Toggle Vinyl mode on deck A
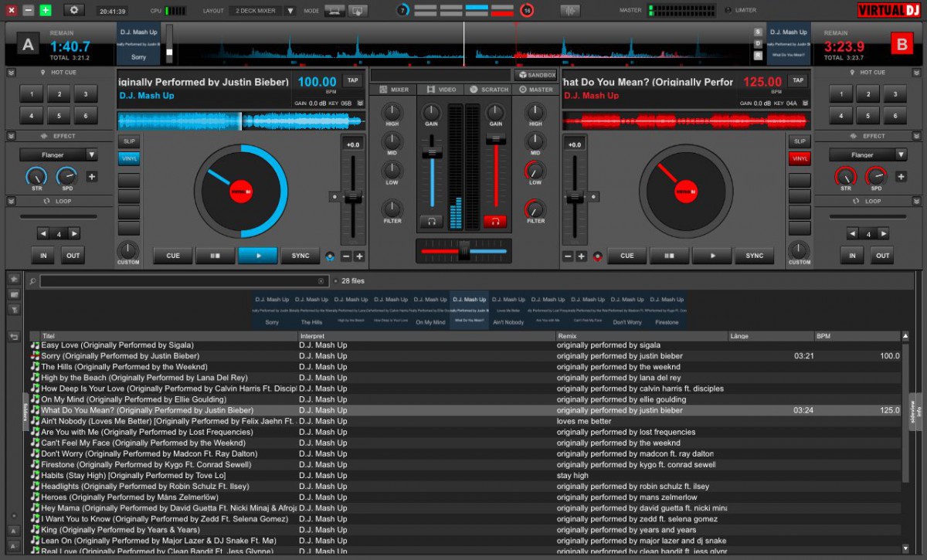Viewport: 927px width, 560px height. tap(129, 158)
